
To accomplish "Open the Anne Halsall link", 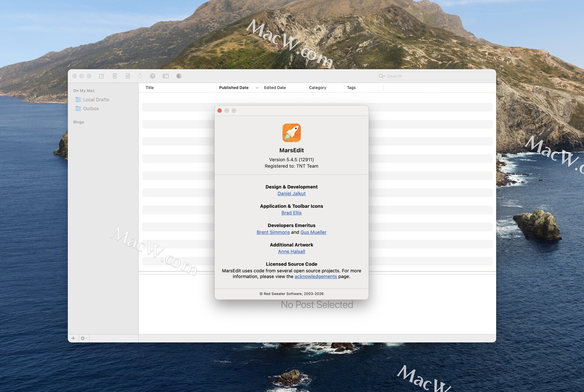I will 291,252.
